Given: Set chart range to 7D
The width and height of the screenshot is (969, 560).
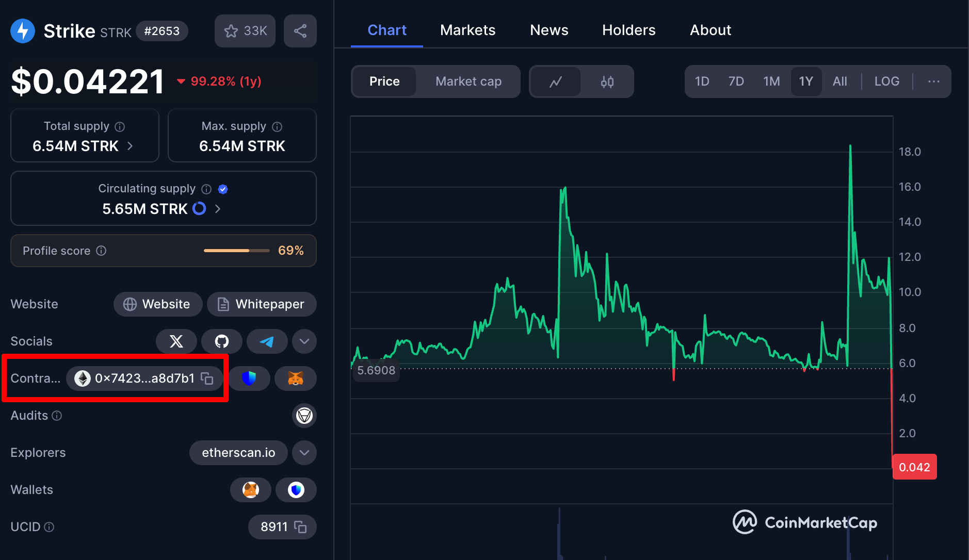Looking at the screenshot, I should [736, 81].
